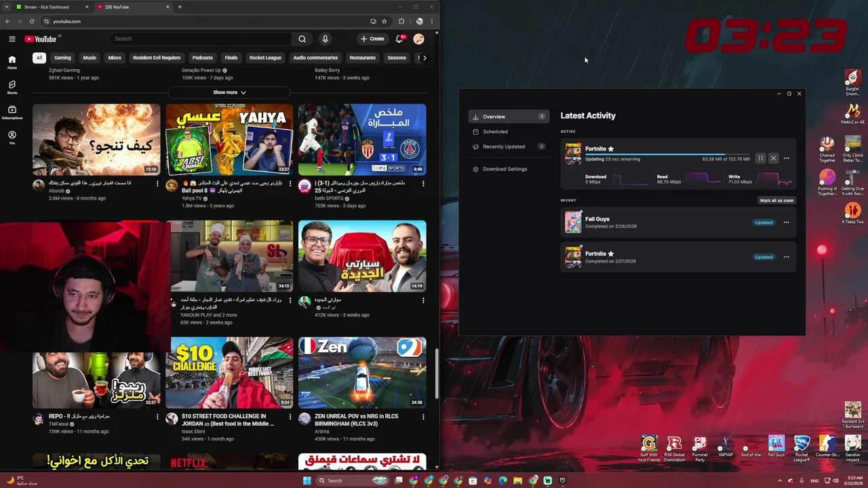Open Scheduled in the Epic downloads sidebar
Viewport: 868px width, 488px height.
click(495, 131)
